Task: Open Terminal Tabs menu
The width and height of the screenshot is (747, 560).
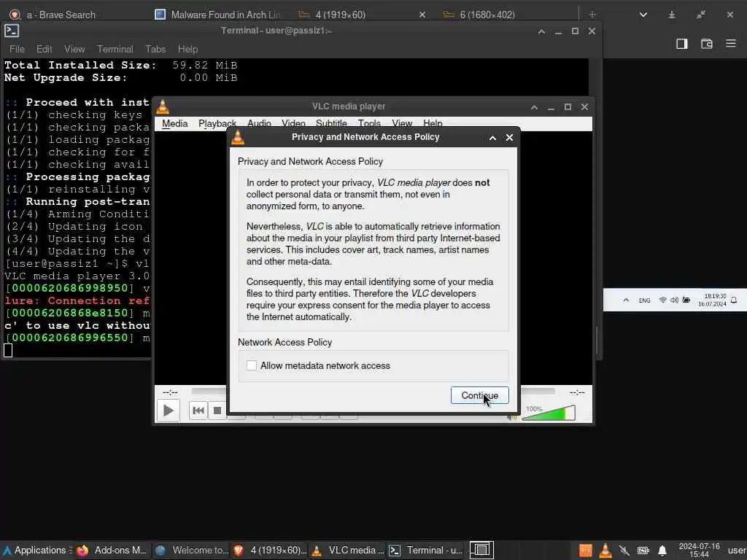Action: pyautogui.click(x=156, y=49)
